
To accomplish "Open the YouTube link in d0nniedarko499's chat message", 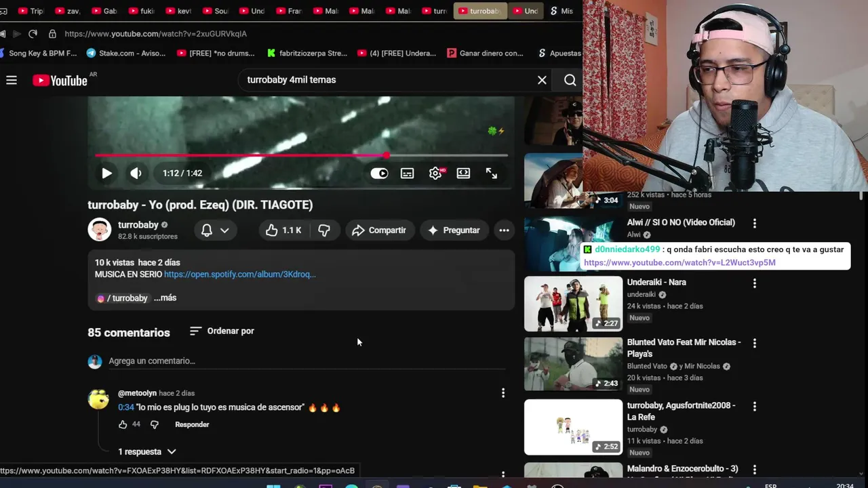I will (x=679, y=263).
